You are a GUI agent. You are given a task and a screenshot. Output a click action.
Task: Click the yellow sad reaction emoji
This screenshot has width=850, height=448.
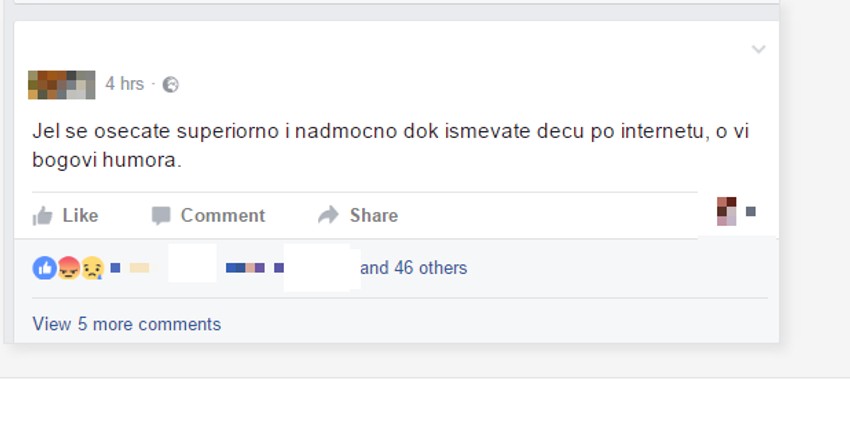93,268
